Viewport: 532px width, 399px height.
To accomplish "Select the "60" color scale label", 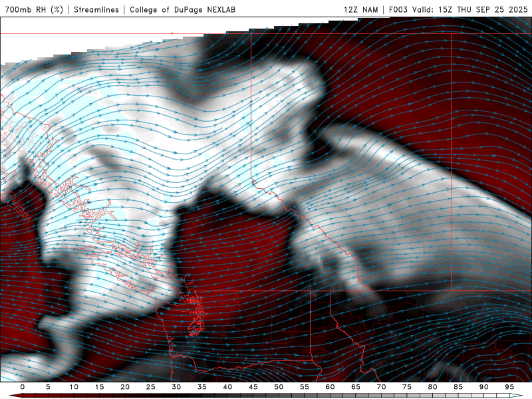I will [x=330, y=387].
